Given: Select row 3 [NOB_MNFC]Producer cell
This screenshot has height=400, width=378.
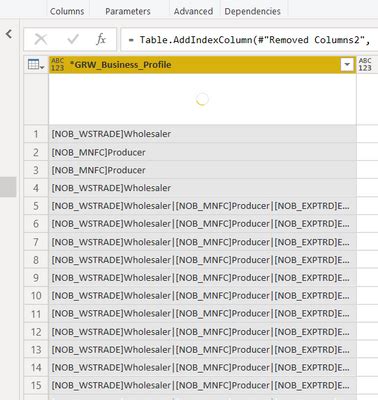Looking at the screenshot, I should coord(202,170).
